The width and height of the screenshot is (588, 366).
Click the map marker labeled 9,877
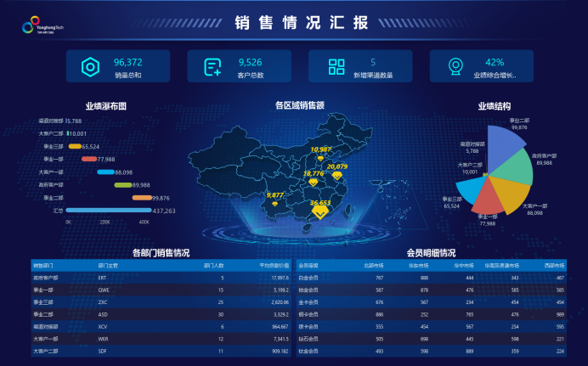(x=274, y=204)
